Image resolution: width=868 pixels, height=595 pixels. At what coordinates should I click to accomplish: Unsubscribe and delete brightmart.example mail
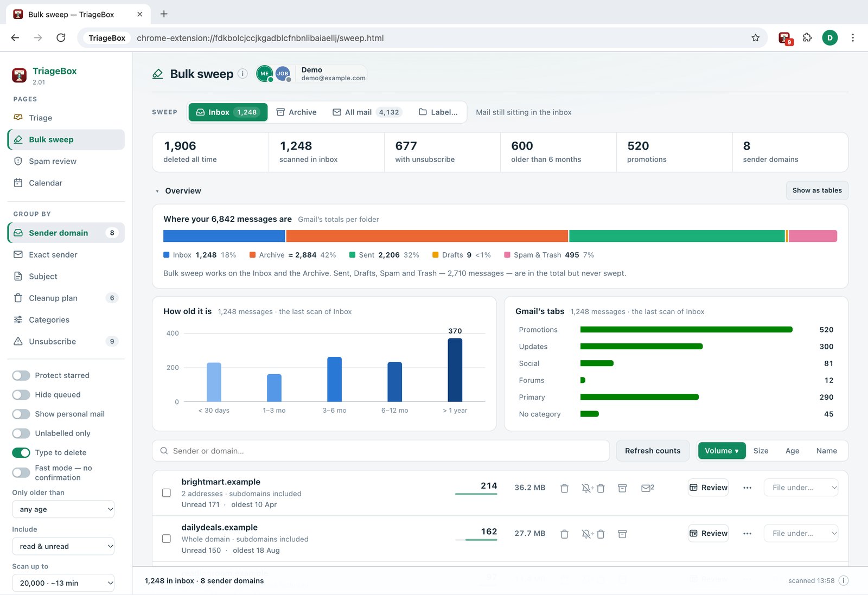(593, 488)
